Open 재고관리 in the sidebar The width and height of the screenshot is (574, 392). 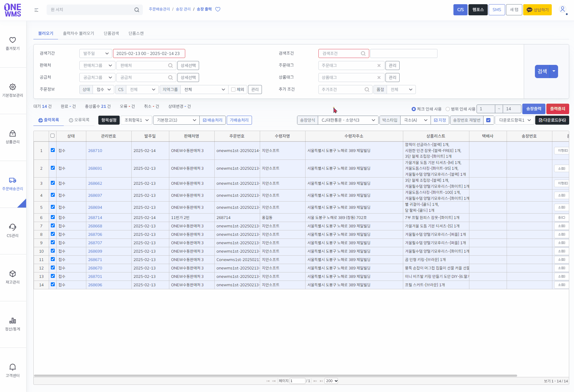tap(13, 278)
